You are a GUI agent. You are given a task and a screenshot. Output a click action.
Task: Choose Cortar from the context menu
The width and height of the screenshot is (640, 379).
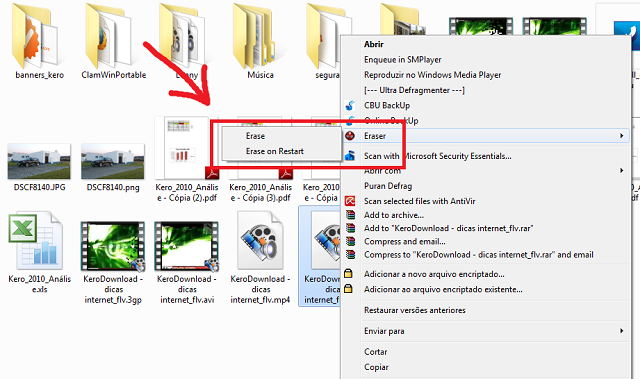(376, 352)
